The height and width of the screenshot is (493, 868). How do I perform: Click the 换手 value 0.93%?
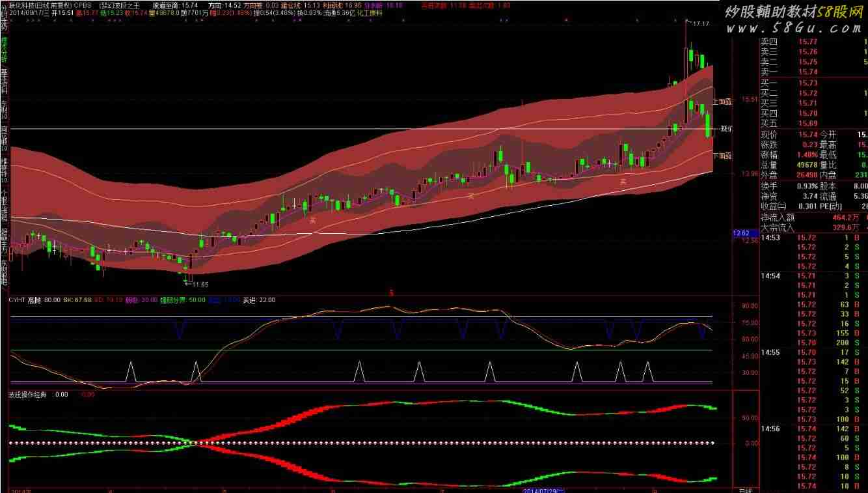(807, 186)
